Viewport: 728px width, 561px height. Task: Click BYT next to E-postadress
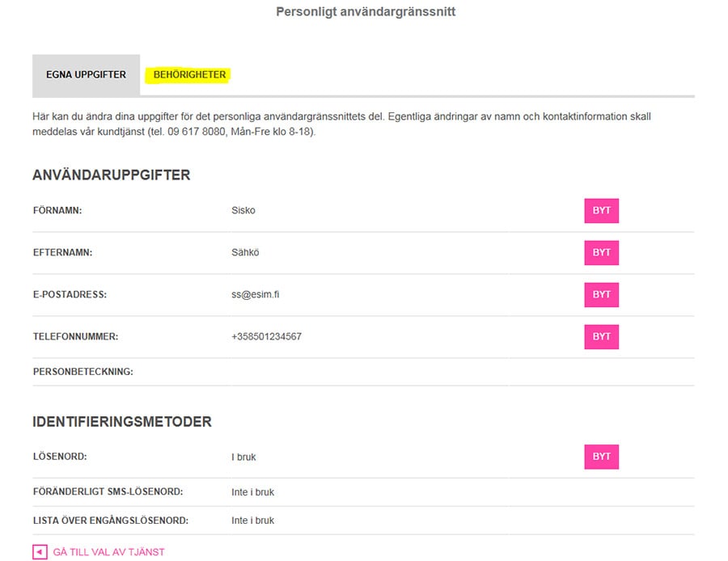tap(601, 295)
